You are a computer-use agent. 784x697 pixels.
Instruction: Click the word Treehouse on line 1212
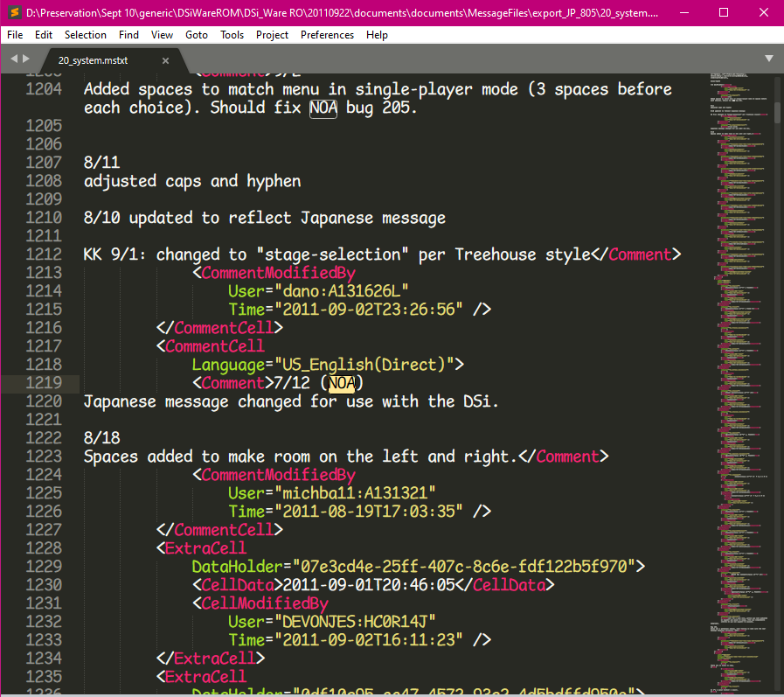coord(495,254)
